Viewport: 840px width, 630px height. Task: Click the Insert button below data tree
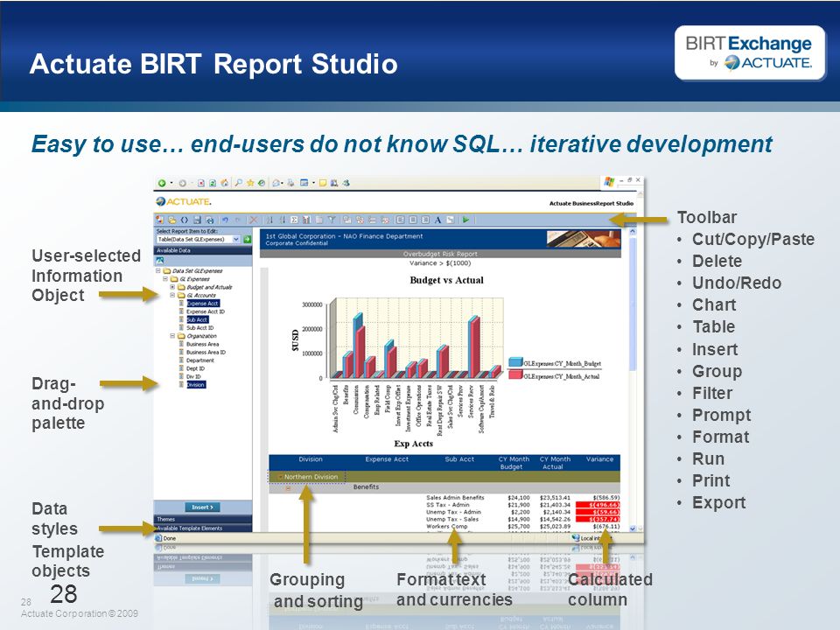202,507
